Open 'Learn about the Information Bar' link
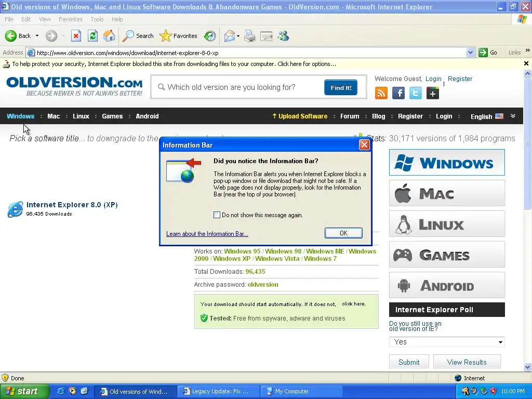Image resolution: width=532 pixels, height=399 pixels. tap(207, 234)
